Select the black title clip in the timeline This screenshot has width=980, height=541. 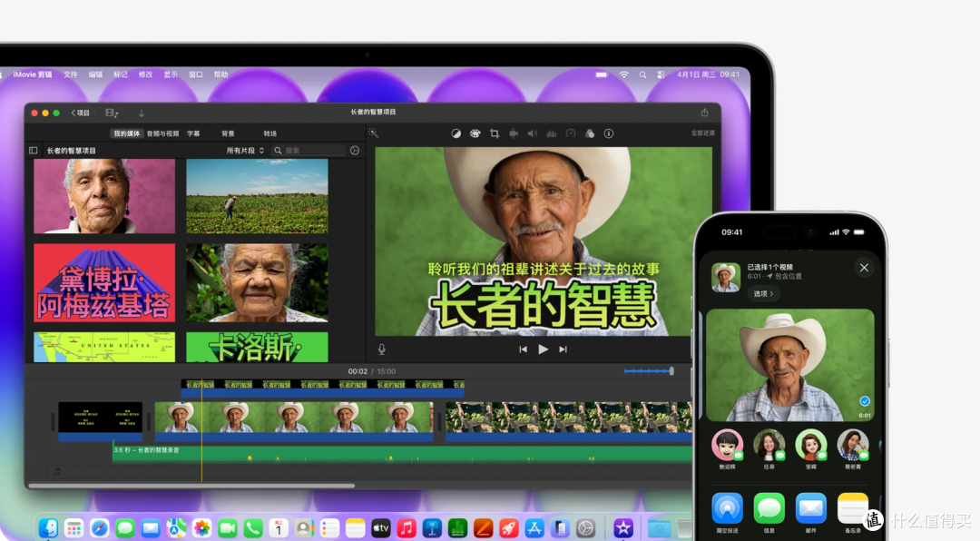coord(100,421)
